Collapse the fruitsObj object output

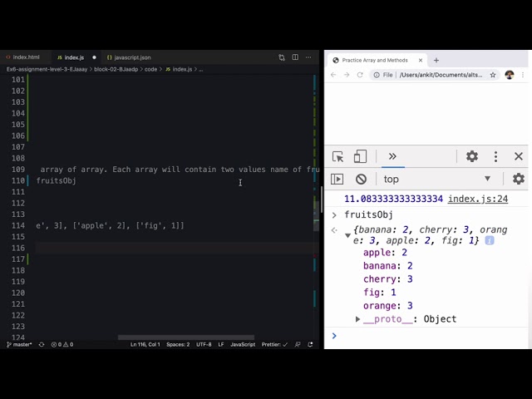[x=347, y=235]
